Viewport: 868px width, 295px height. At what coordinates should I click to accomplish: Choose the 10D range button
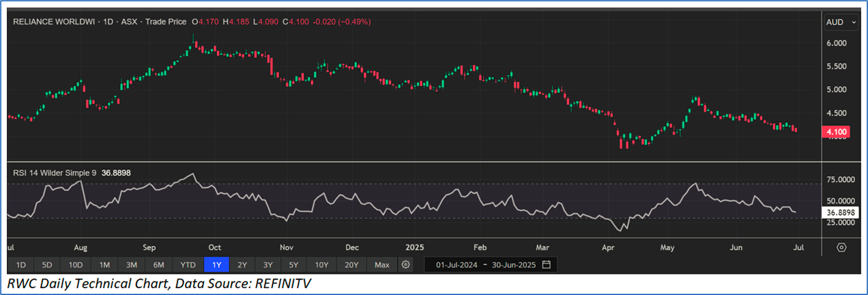(76, 265)
